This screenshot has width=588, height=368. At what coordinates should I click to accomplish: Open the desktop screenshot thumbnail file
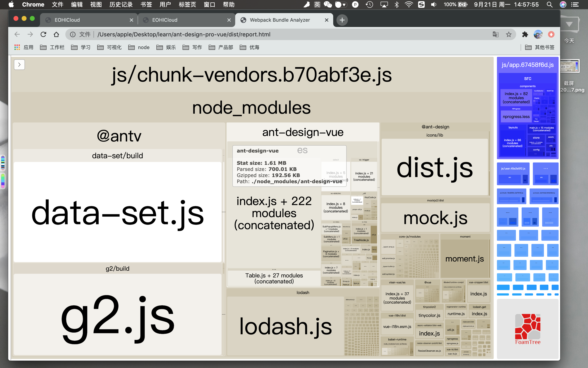(570, 66)
